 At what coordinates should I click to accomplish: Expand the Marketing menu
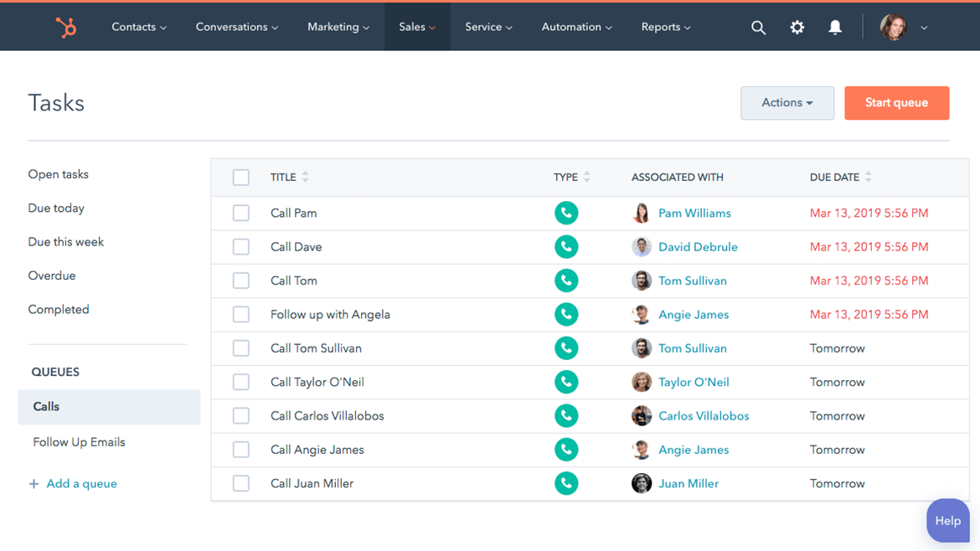[338, 27]
